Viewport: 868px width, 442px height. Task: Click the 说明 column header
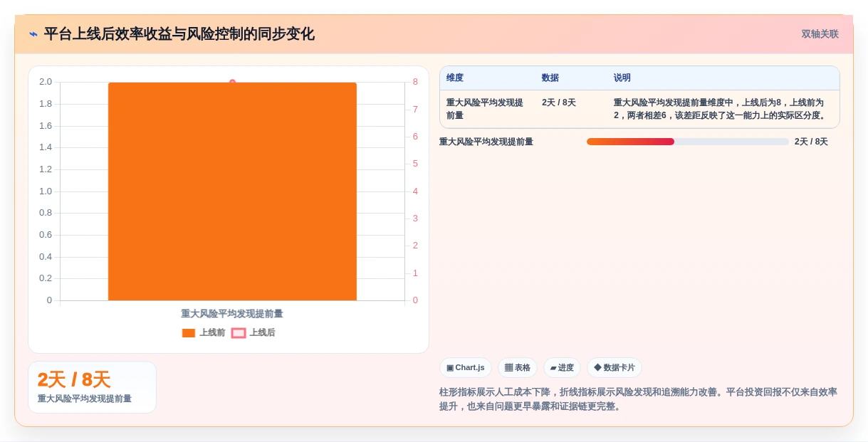coord(622,78)
